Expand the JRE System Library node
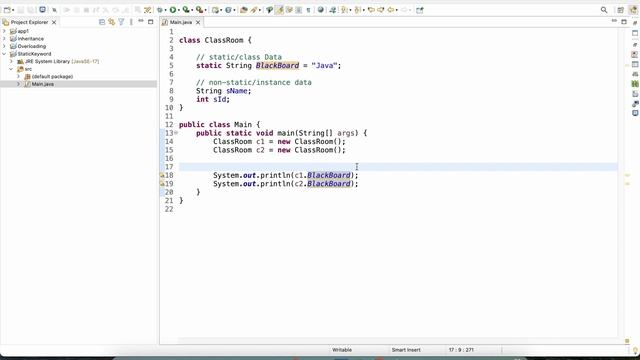Viewport: 640px width, 360px height. [x=11, y=61]
